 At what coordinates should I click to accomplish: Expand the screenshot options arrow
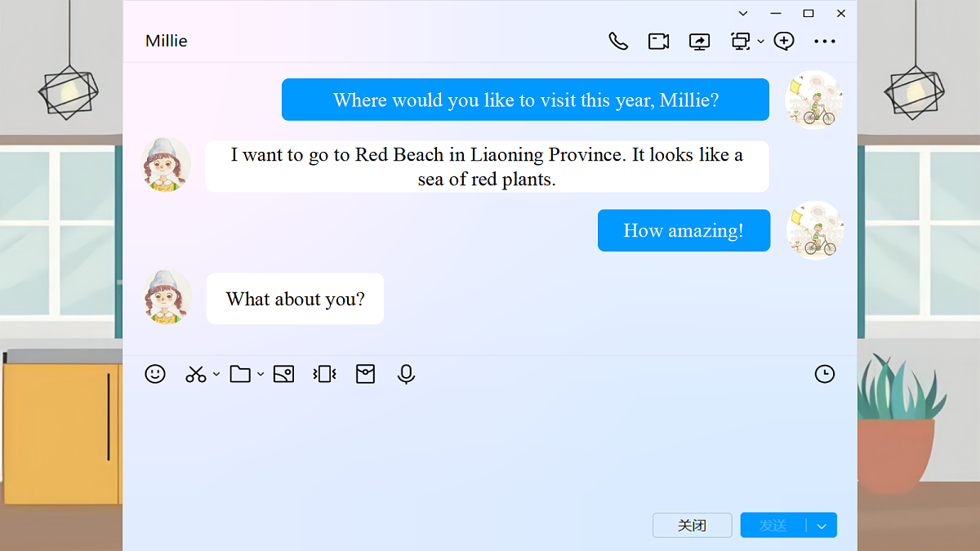(x=216, y=374)
